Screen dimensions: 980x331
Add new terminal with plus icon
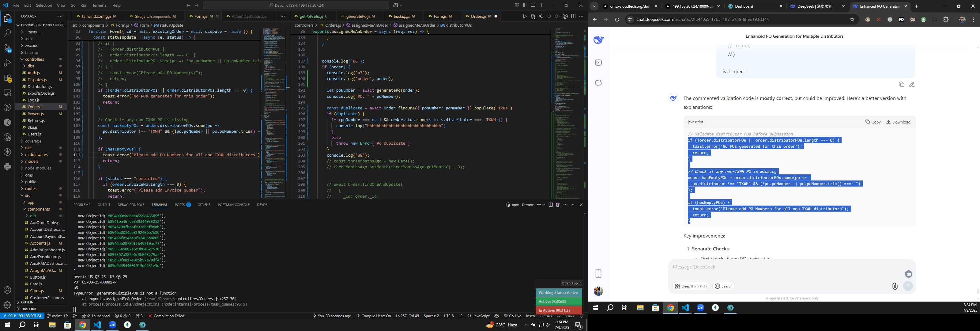[x=539, y=205]
